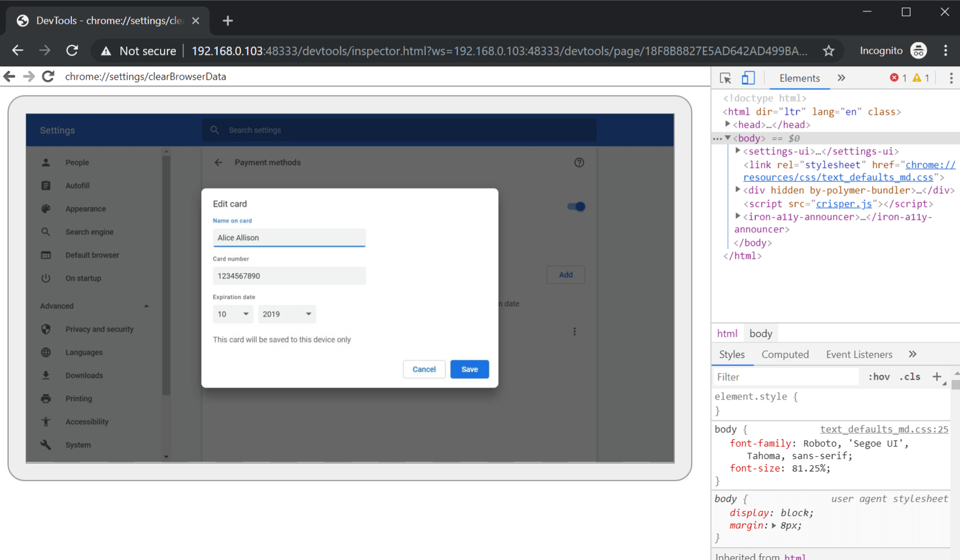The width and height of the screenshot is (960, 560).
Task: Toggle the device toolbar in DevTools
Action: (748, 78)
